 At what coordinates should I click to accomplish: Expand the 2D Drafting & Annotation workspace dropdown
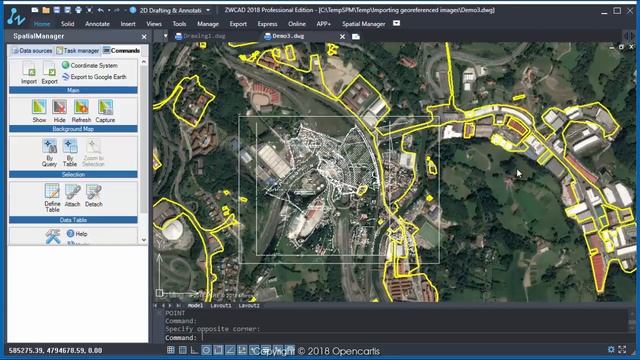(208, 10)
